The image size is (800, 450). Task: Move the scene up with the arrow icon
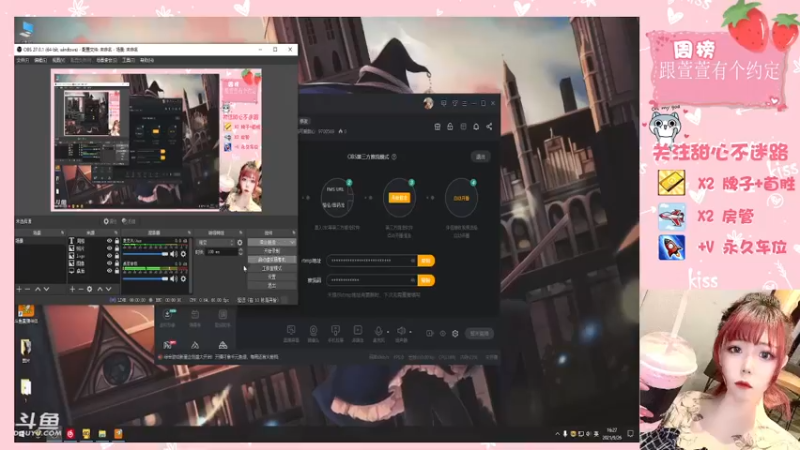pyautogui.click(x=38, y=289)
